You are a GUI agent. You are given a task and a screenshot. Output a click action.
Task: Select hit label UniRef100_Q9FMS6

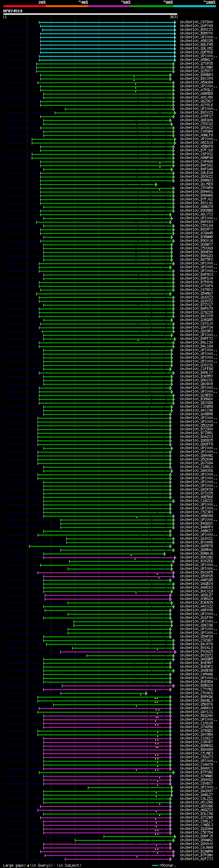(196, 52)
